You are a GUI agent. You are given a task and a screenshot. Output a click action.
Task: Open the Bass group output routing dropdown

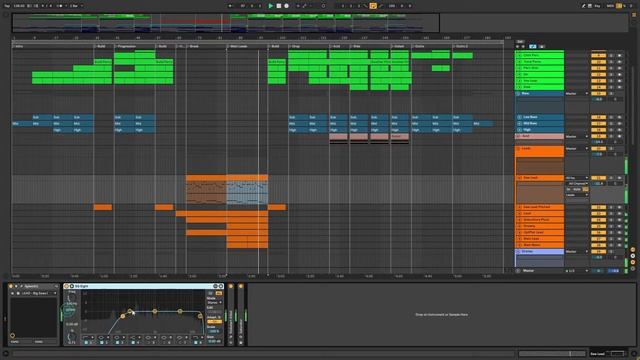click(577, 93)
